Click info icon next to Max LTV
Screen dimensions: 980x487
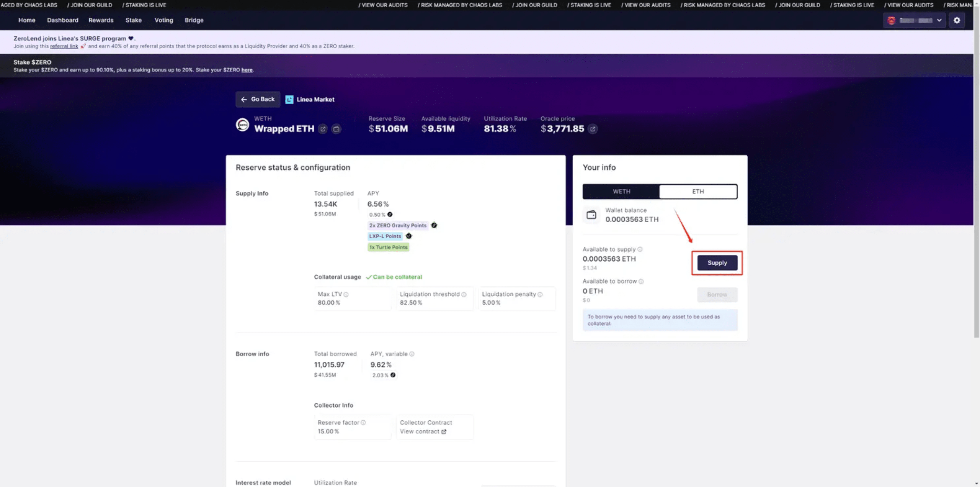pyautogui.click(x=346, y=295)
